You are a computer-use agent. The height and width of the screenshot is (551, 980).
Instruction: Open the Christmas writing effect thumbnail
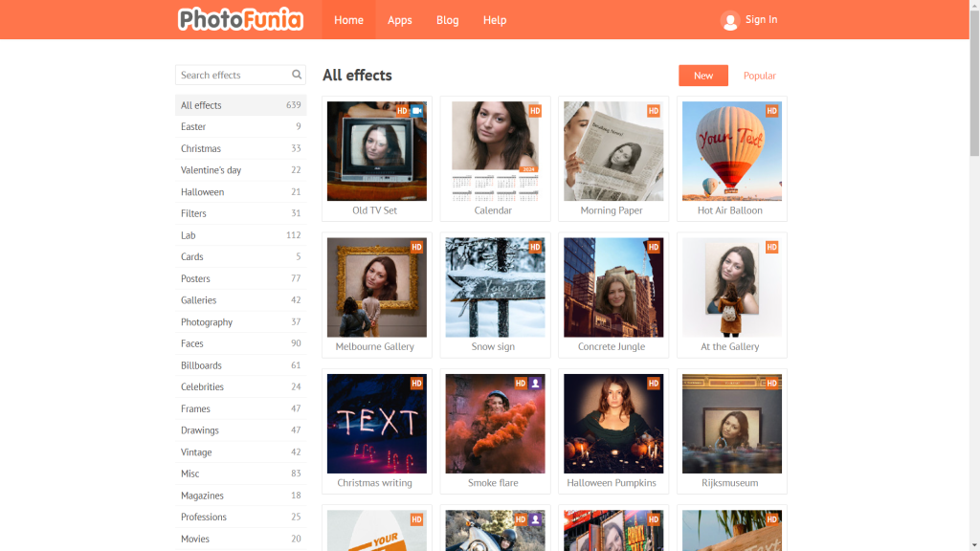click(377, 424)
